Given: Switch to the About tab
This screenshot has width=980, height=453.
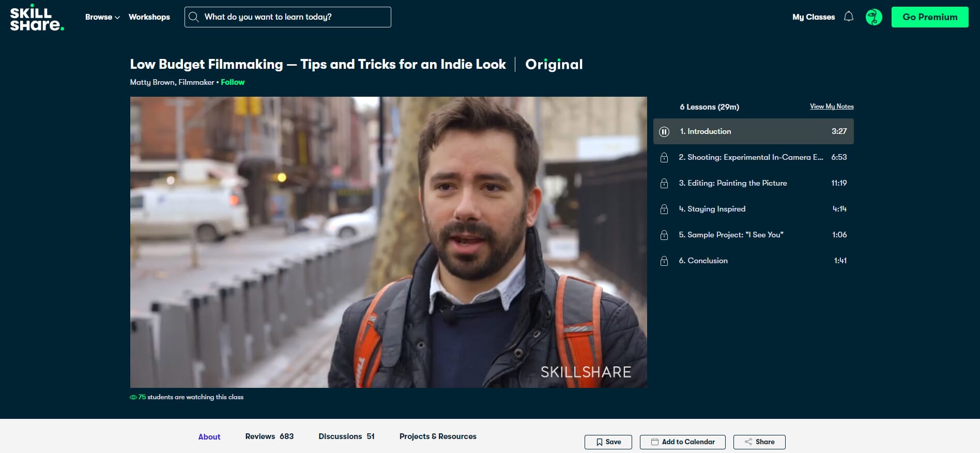Looking at the screenshot, I should (209, 437).
